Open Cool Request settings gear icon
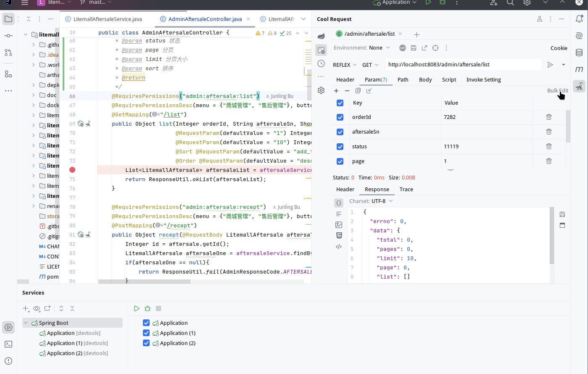This screenshot has height=374, width=588. [321, 90]
